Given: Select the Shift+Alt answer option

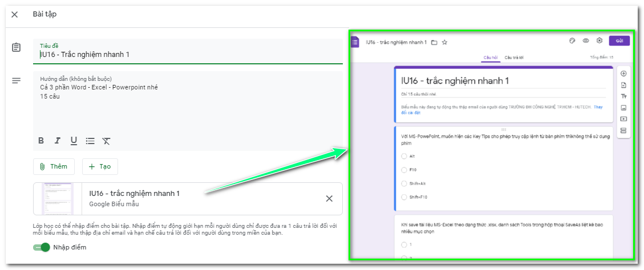Looking at the screenshot, I should (404, 183).
